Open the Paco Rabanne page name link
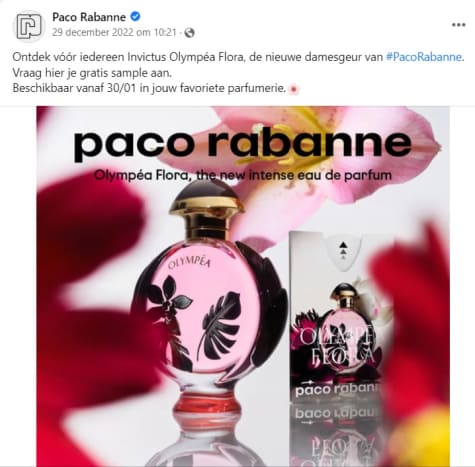The image size is (475, 467). (89, 17)
